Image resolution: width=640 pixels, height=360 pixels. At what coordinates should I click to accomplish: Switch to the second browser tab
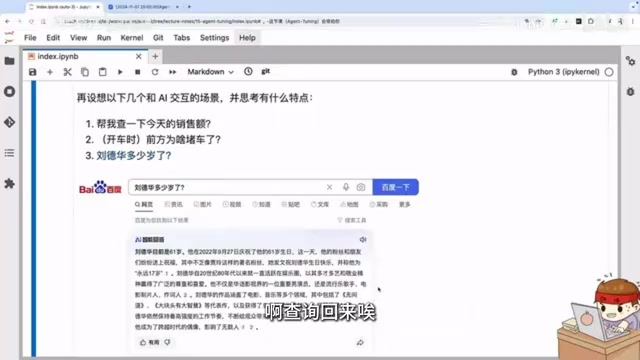click(x=143, y=7)
